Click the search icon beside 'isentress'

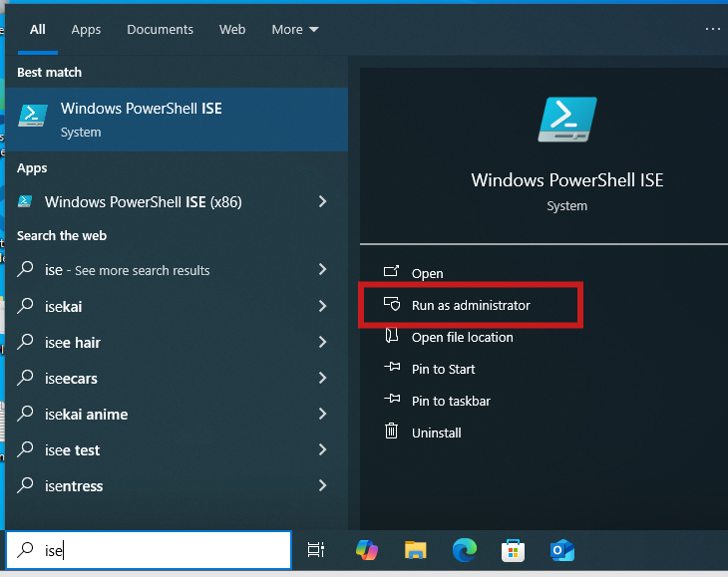pos(25,485)
